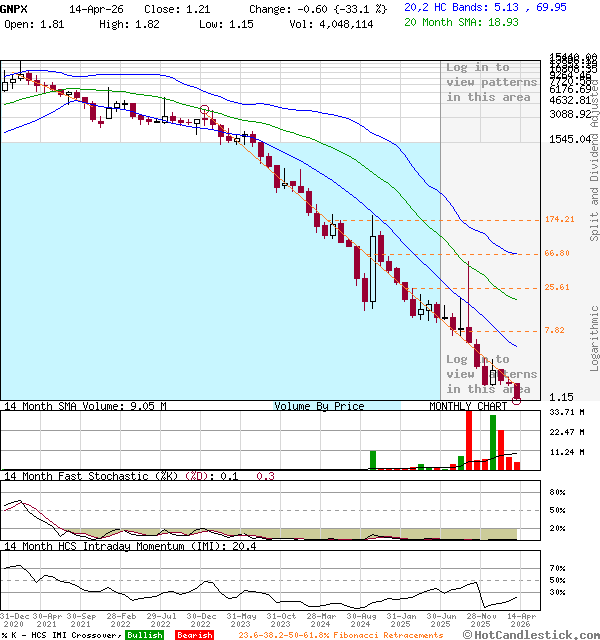This screenshot has height=640, width=600.
Task: Click the circle marker near Dec 2022 candle
Action: click(205, 110)
